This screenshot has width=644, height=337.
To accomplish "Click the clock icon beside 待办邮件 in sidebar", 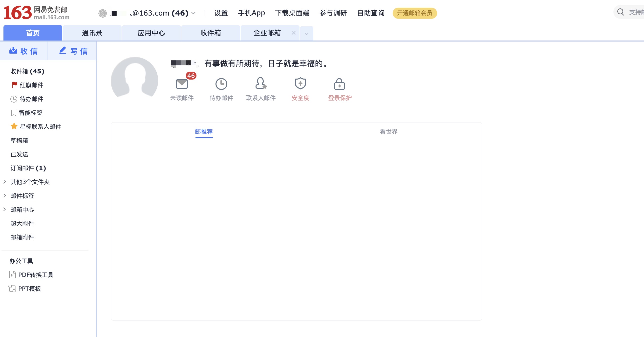I will tap(14, 99).
